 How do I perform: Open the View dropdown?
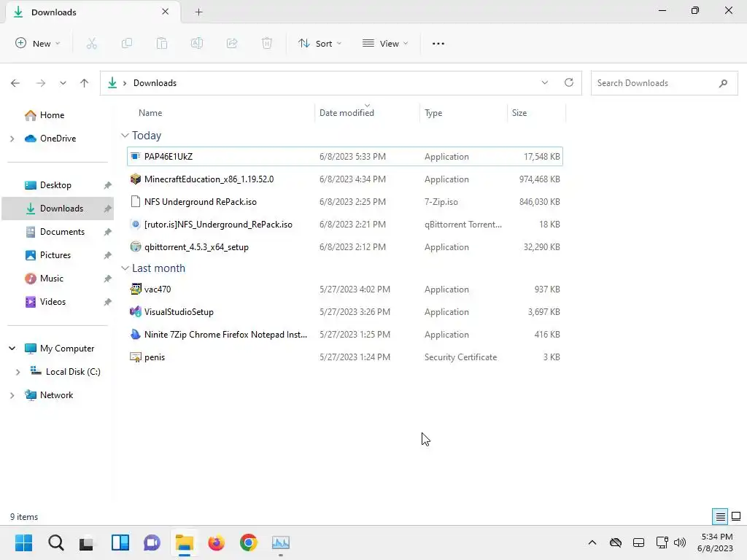point(385,43)
